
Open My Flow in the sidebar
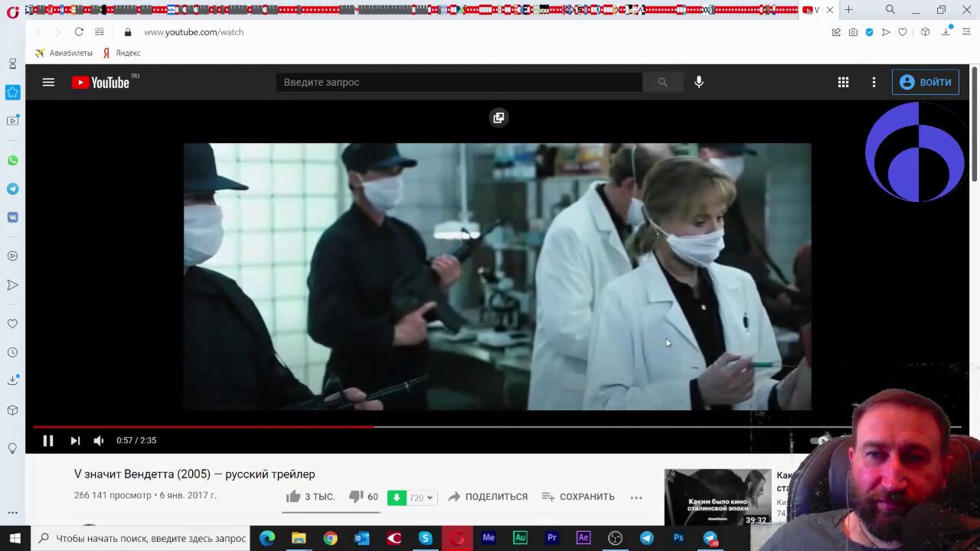pyautogui.click(x=12, y=285)
